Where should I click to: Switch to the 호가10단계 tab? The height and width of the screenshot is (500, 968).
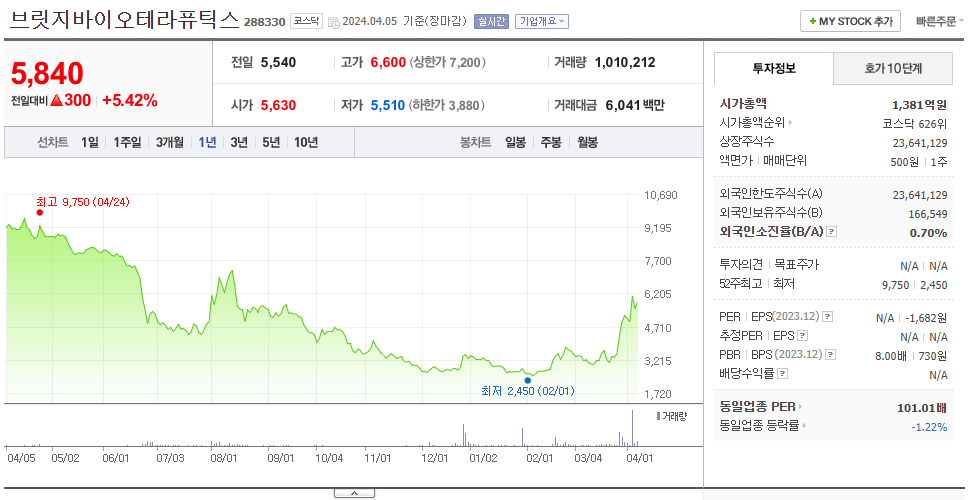tap(893, 69)
